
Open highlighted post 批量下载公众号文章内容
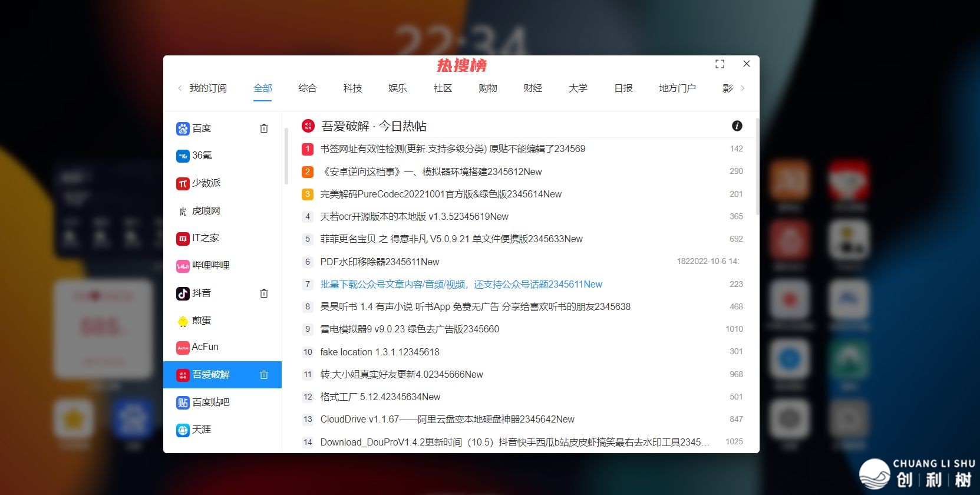(461, 284)
